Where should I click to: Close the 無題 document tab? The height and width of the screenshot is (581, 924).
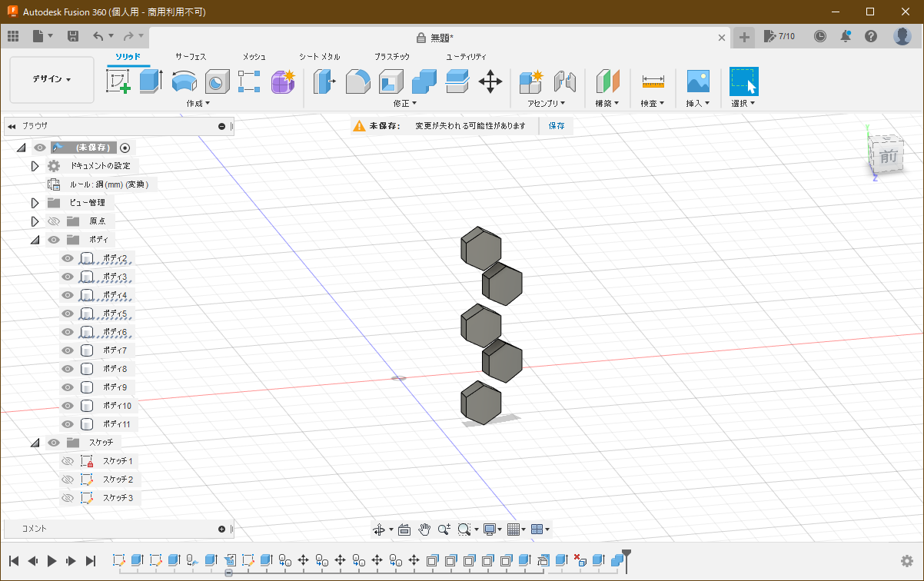coord(722,37)
